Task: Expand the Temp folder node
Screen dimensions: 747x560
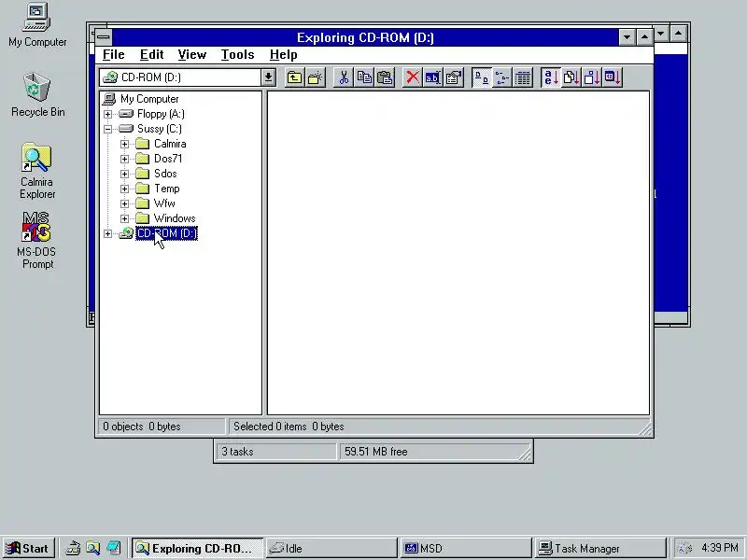Action: [x=124, y=189]
